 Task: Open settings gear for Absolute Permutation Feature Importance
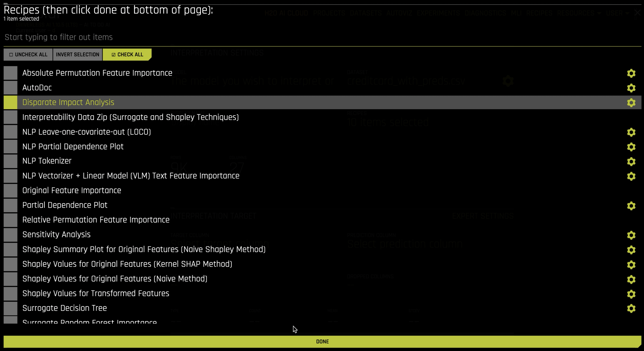631,73
